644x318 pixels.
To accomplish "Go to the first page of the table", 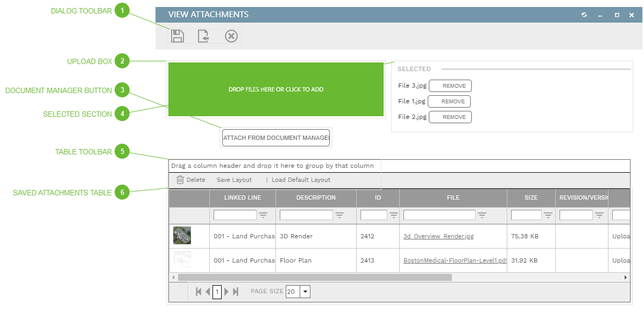I will point(199,291).
